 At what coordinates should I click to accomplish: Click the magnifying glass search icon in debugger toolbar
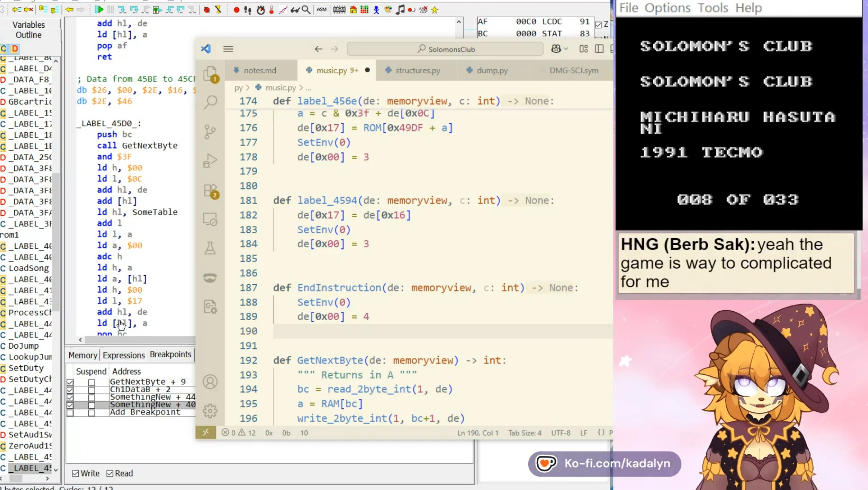tap(306, 10)
